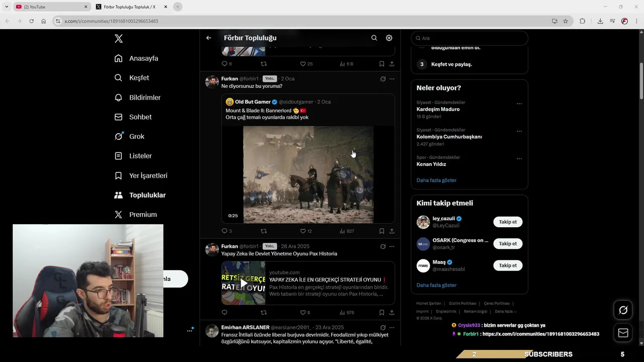This screenshot has height=362, width=644.
Task: Open browser extensions puzzle icon
Action: 582,21
